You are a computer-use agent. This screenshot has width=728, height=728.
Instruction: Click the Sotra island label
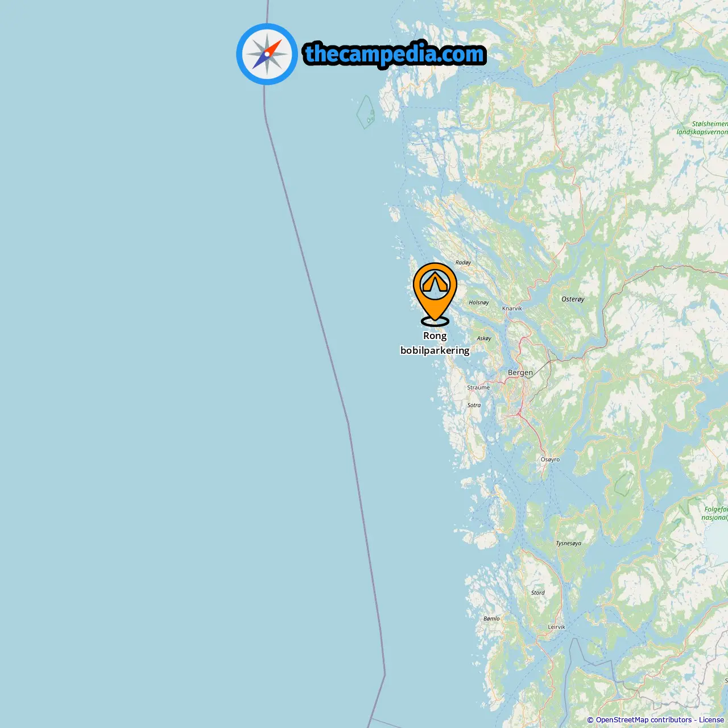click(x=474, y=406)
